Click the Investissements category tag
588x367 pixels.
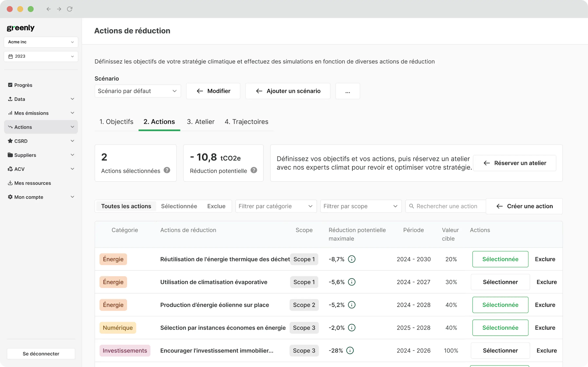click(x=125, y=350)
